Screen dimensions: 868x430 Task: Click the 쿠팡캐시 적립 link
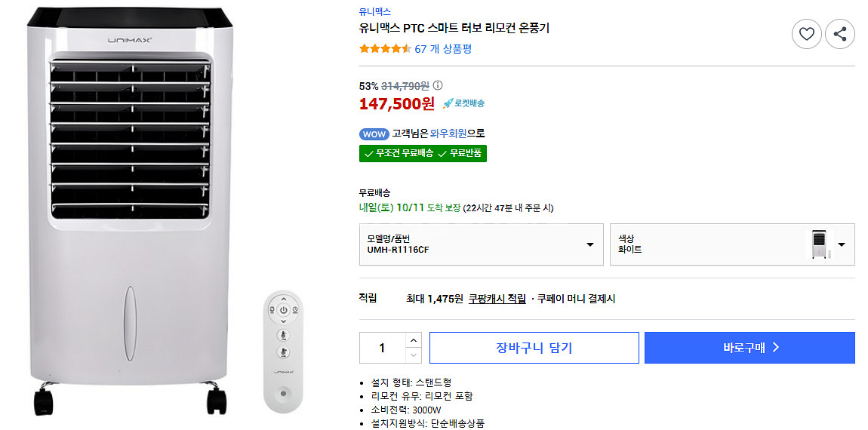pos(497,299)
